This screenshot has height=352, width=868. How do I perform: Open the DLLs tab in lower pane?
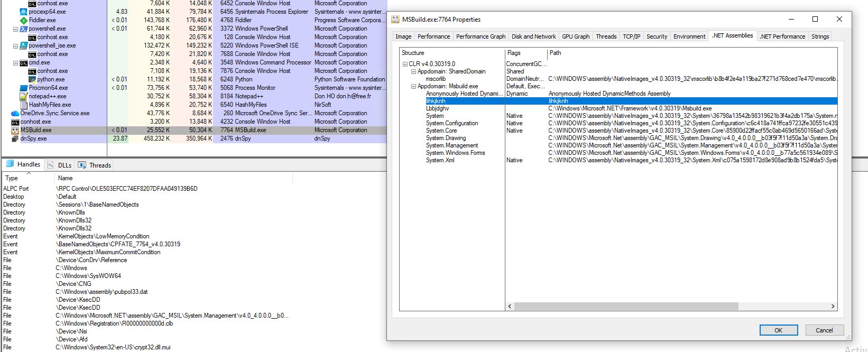(x=60, y=165)
